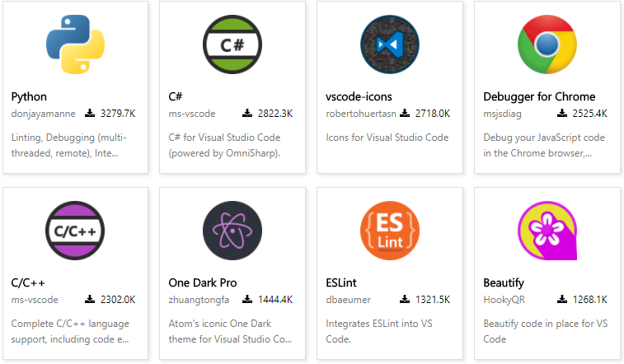The height and width of the screenshot is (364, 624).
Task: Click the vscode-icons extension logo
Action: [x=390, y=44]
